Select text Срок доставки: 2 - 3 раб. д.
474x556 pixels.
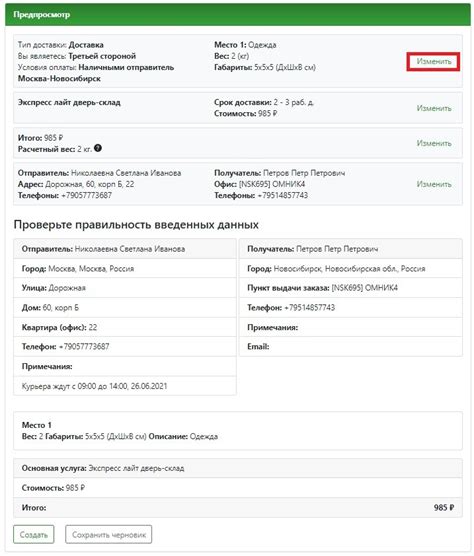264,102
